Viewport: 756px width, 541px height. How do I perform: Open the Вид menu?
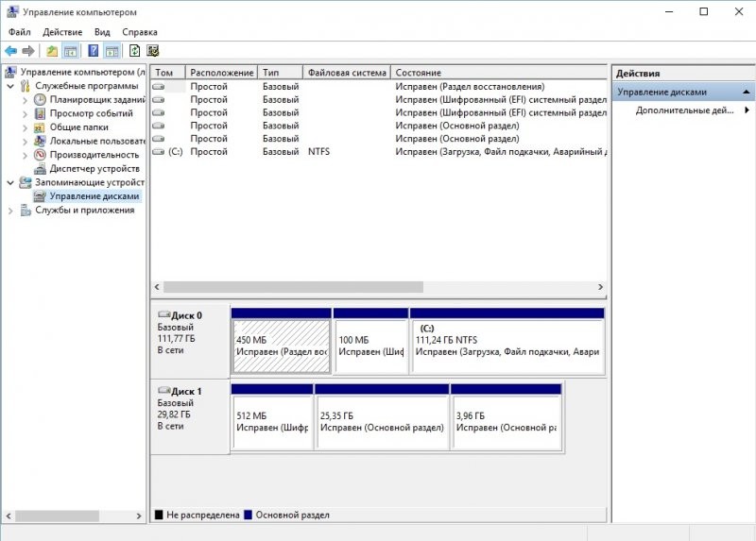click(x=102, y=32)
